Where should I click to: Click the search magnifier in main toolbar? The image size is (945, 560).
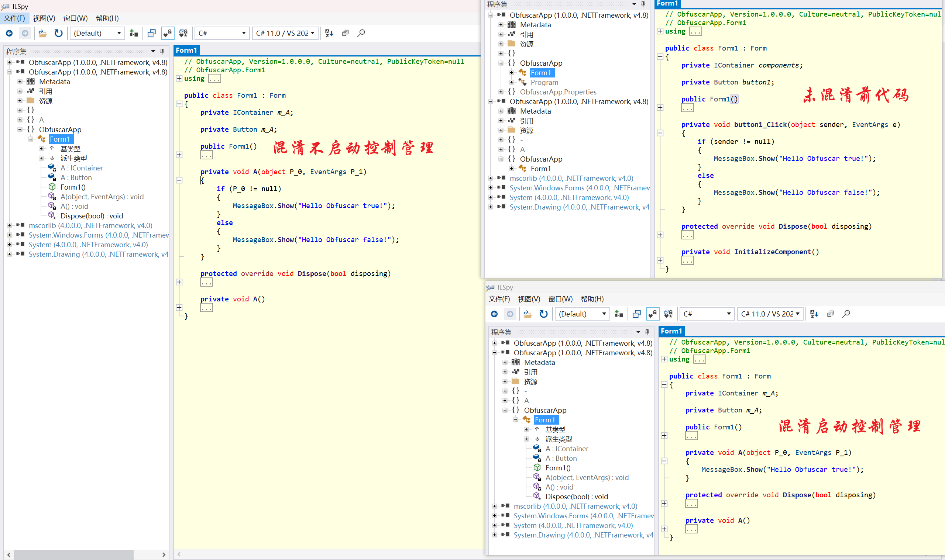pos(361,33)
